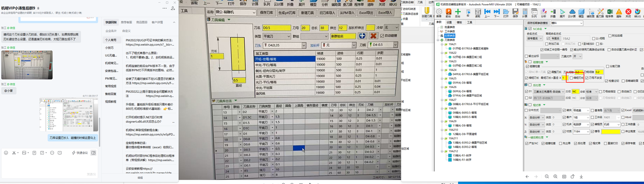The image size is (644, 184).
Task: Open post-processor dropdown 三菱法兰克通用
Action: (549, 92)
